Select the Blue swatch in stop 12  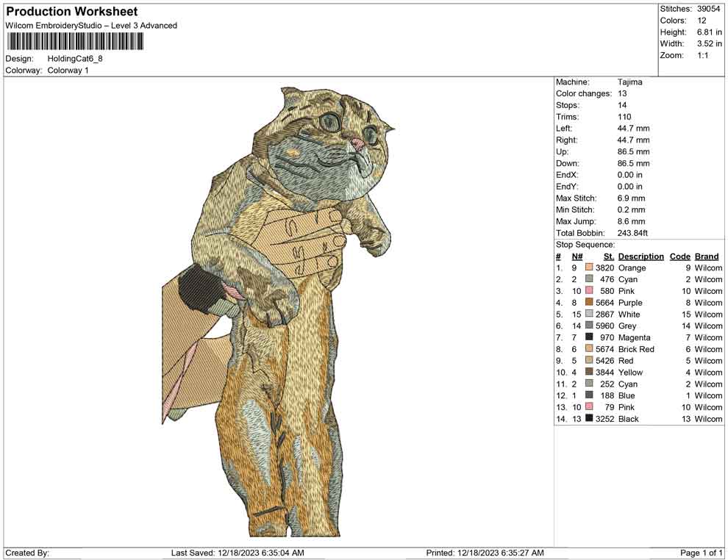[x=589, y=395]
